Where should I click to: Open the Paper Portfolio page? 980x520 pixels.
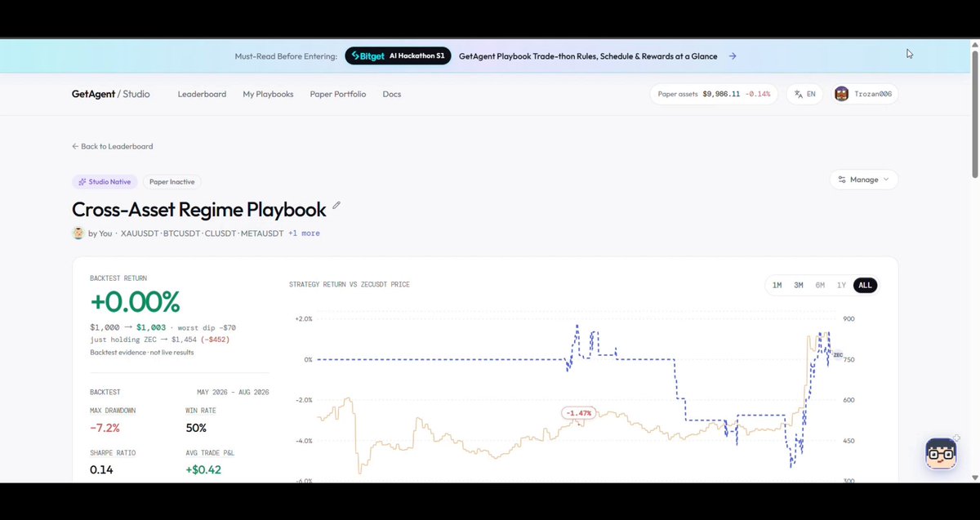(338, 94)
